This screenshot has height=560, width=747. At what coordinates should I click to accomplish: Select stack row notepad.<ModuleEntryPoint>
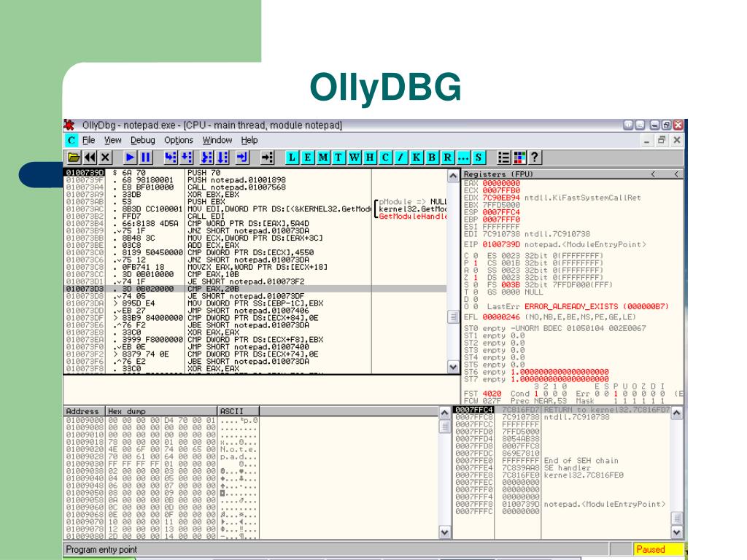coord(561,504)
